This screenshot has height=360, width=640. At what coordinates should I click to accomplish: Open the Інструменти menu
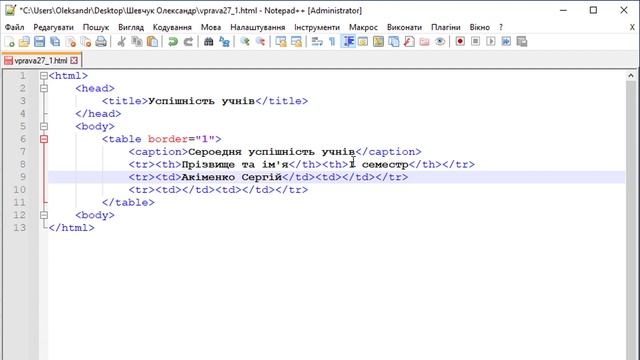click(x=317, y=27)
